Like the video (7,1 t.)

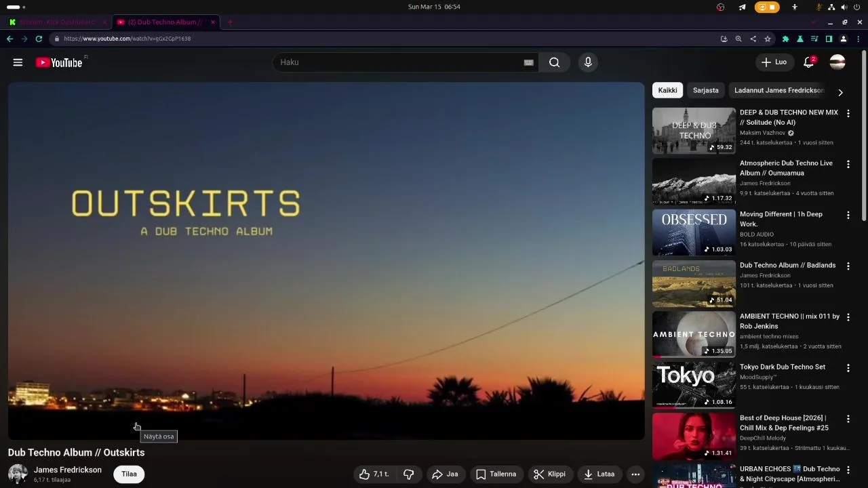tap(374, 474)
